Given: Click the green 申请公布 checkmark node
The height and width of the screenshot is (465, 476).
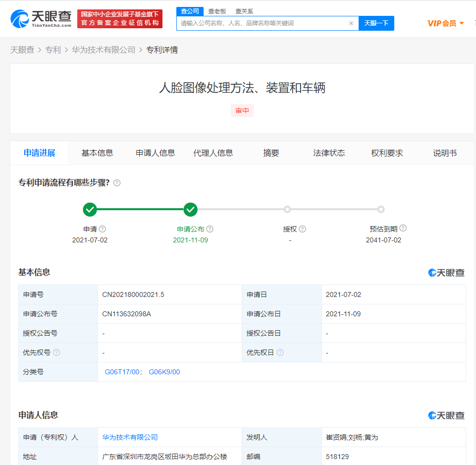Looking at the screenshot, I should pyautogui.click(x=190, y=209).
